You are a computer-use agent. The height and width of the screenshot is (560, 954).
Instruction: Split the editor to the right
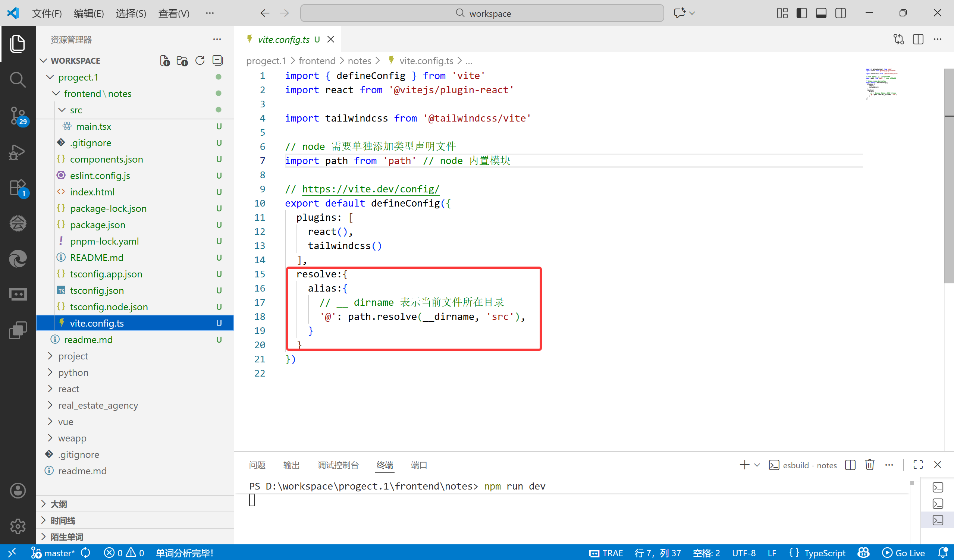[x=918, y=40]
